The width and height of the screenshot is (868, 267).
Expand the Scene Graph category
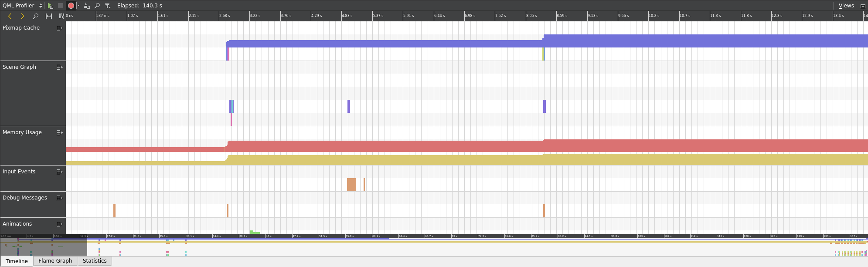(x=59, y=67)
